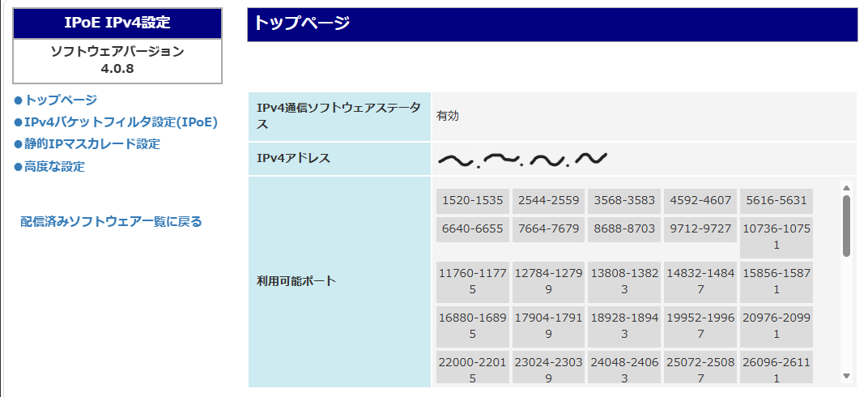Select port range 19952-19967 cell
This screenshot has height=397, width=868.
click(700, 327)
